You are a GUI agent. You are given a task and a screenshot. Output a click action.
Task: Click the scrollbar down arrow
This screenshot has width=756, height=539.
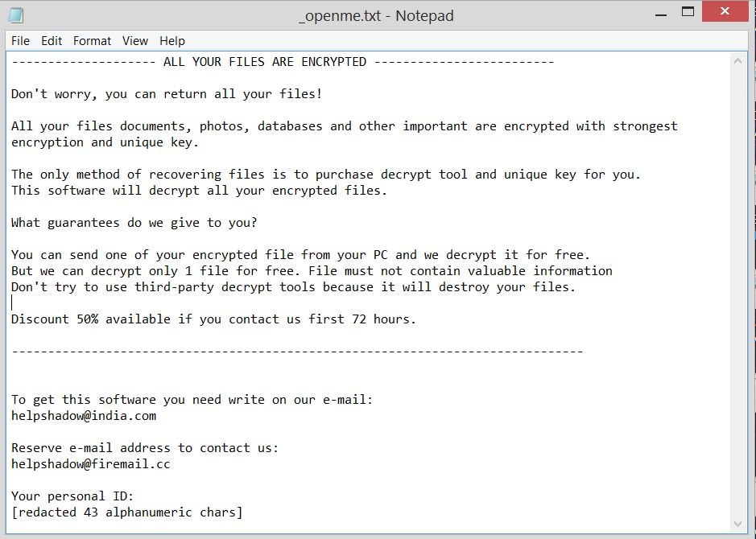coord(739,522)
